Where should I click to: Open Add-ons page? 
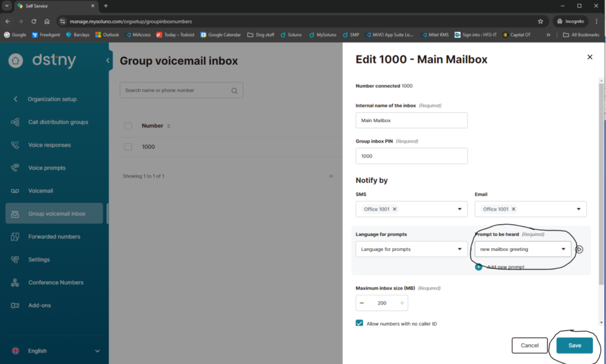pyautogui.click(x=39, y=305)
